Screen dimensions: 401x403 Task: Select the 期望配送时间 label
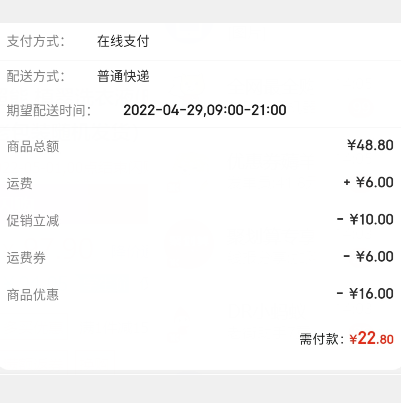pyautogui.click(x=49, y=110)
